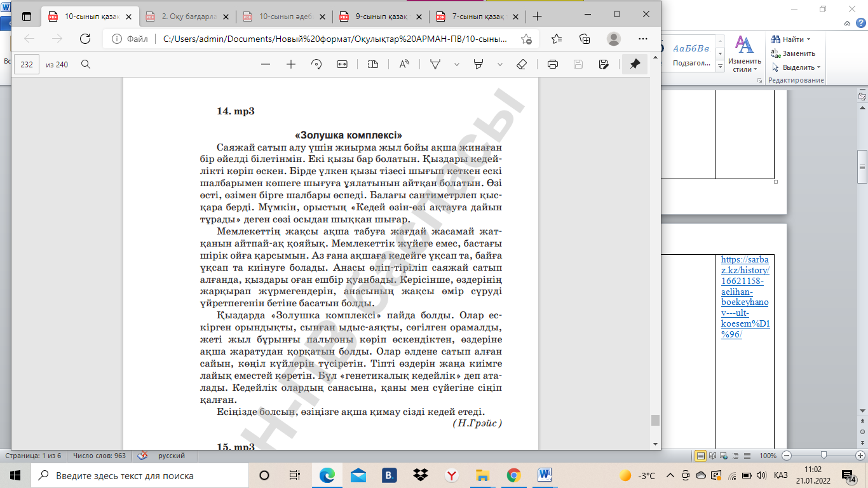This screenshot has width=868, height=488.
Task: Add this page to favorites
Action: (x=526, y=39)
